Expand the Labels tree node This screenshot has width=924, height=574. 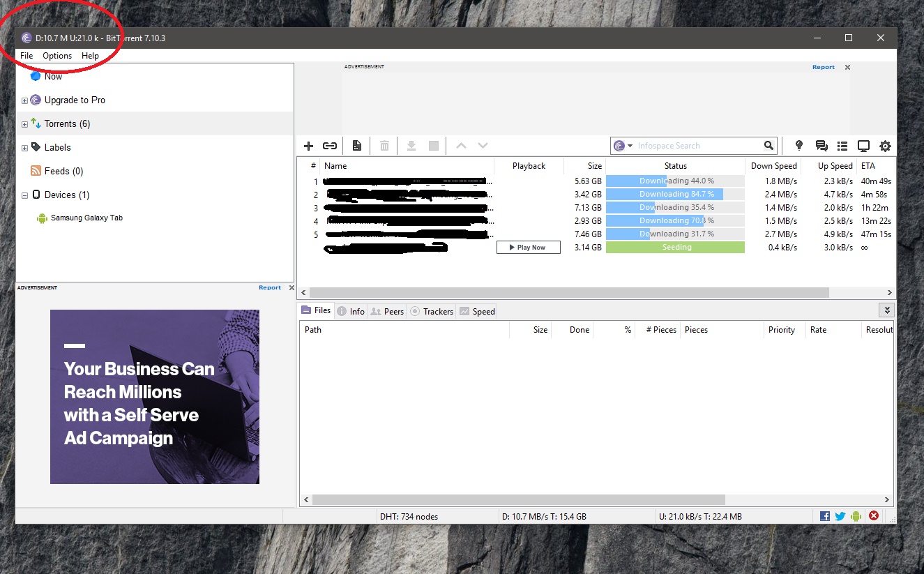click(x=24, y=148)
